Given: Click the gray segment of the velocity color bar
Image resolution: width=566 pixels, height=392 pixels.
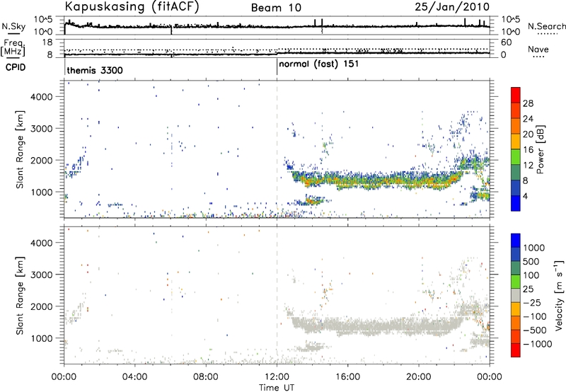Looking at the screenshot, I should 516,295.
